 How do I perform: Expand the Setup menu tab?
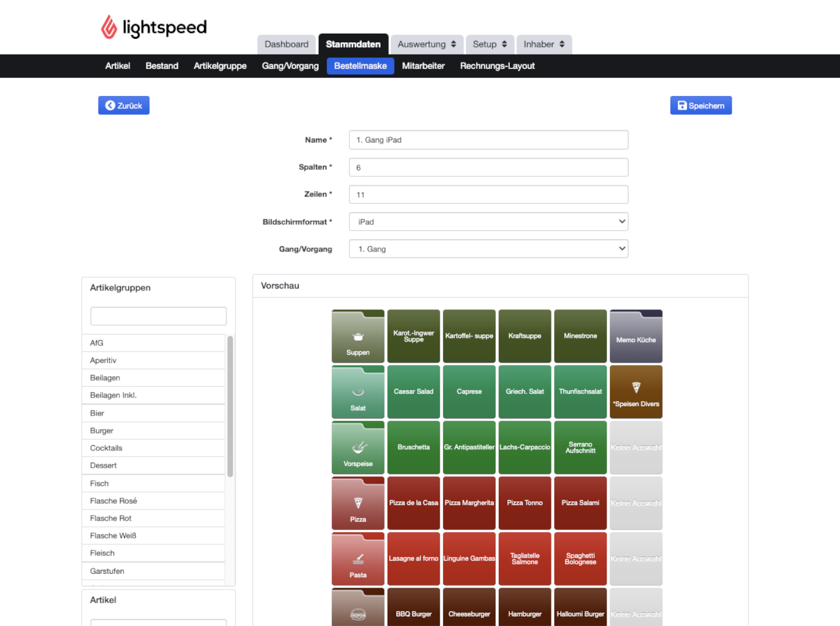click(490, 44)
